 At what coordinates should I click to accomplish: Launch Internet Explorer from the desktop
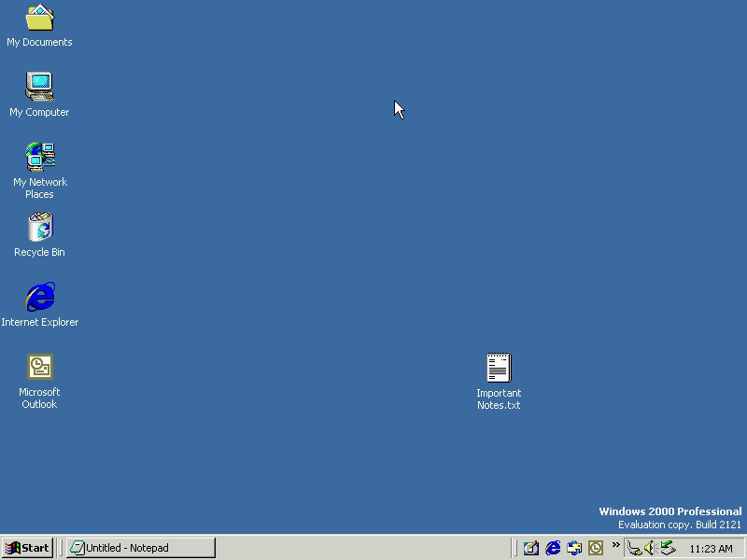pyautogui.click(x=39, y=297)
